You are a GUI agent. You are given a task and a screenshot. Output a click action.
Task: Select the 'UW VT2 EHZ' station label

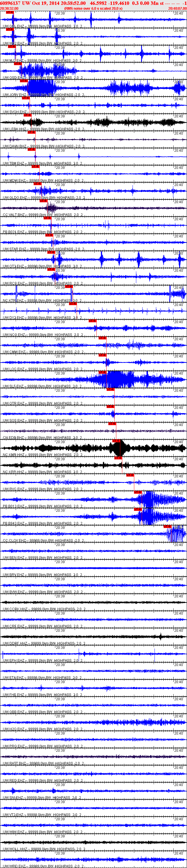click(x=13, y=815)
